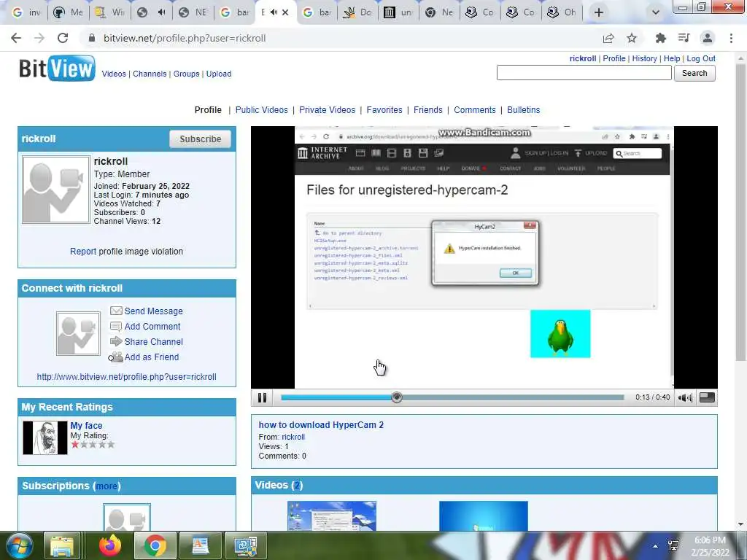Bookmark this page with the star icon
The image size is (747, 560).
(x=632, y=38)
